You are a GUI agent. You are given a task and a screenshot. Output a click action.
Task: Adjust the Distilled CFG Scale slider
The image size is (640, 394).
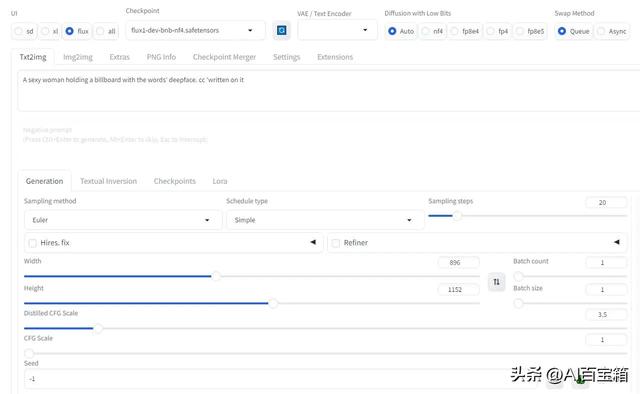tap(325, 328)
